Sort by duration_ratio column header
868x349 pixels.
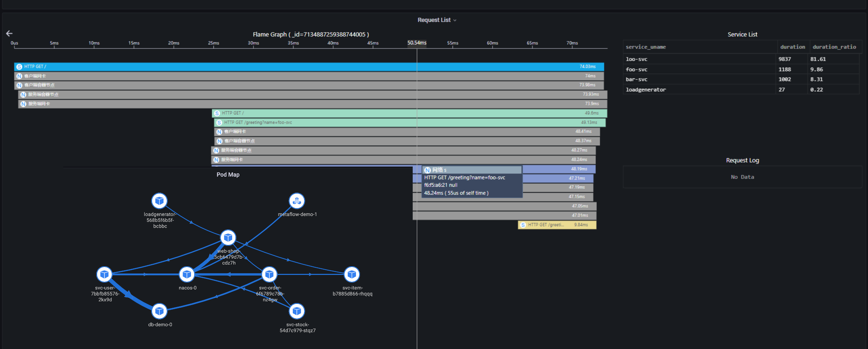pos(834,47)
